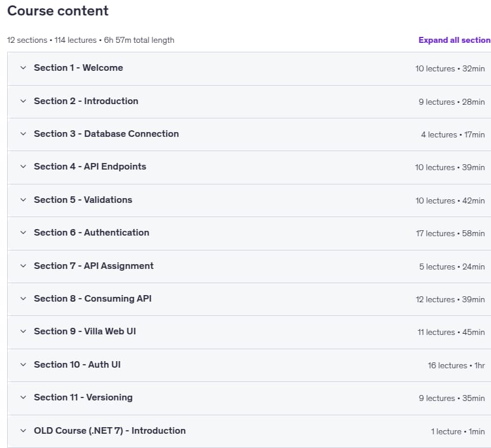
Task: Open Section 6 - Authentication title
Action: pos(92,233)
